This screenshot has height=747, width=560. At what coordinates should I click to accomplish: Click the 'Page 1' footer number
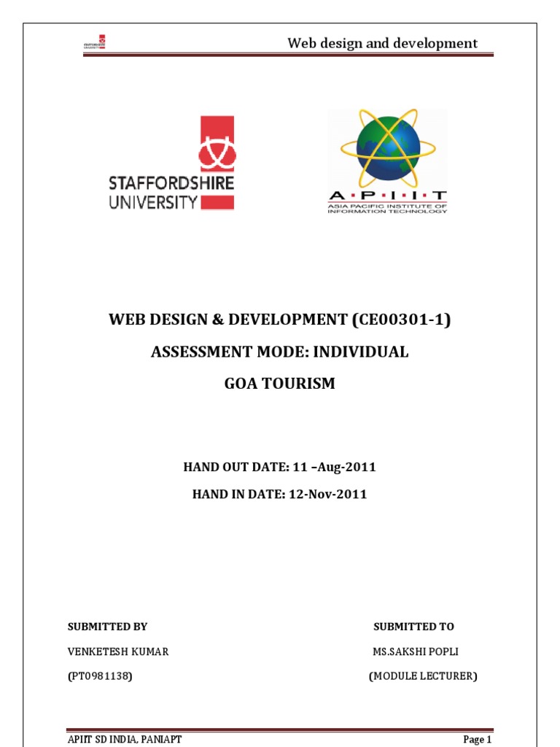(477, 740)
